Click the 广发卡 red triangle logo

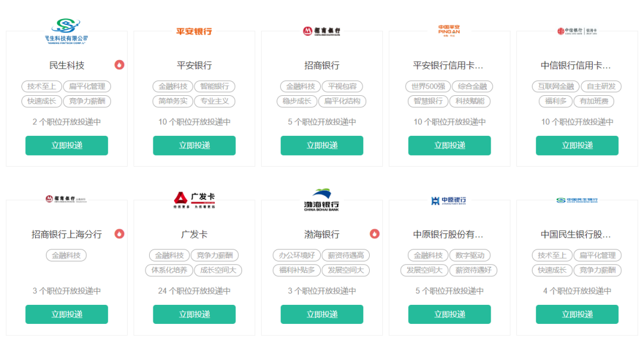tap(194, 200)
